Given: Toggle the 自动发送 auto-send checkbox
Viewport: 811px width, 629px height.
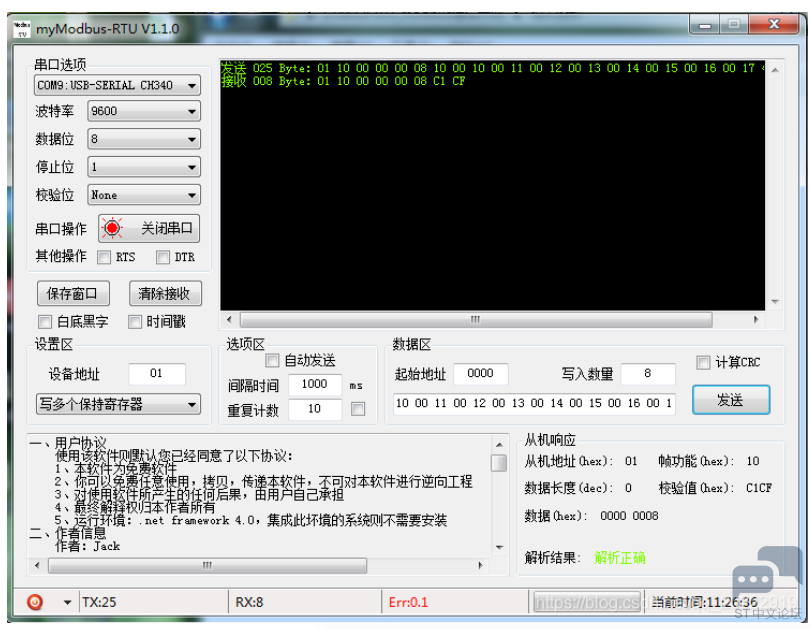Looking at the screenshot, I should coord(272,360).
